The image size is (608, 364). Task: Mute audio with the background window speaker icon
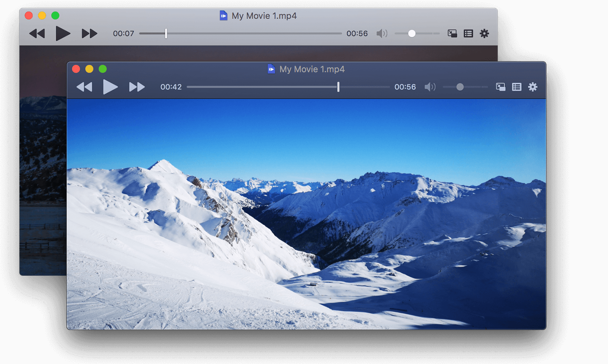[382, 33]
